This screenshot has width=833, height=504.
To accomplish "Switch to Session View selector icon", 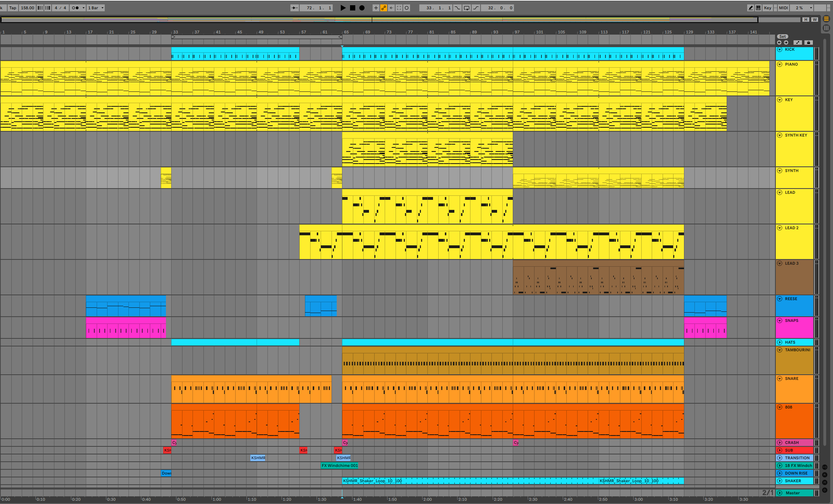I will (826, 28).
